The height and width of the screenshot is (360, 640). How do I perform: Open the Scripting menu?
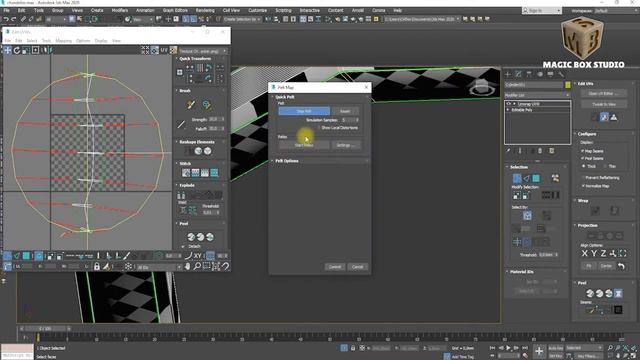point(283,10)
